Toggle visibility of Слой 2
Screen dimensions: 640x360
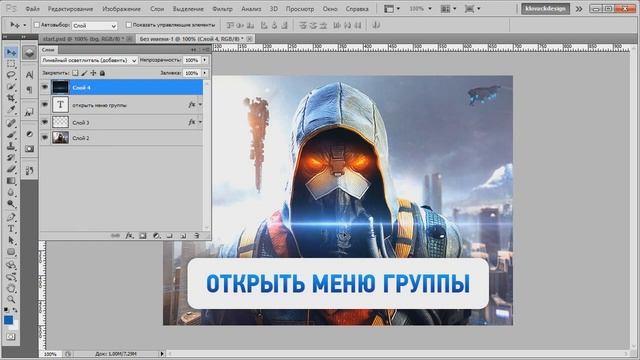[x=45, y=138]
